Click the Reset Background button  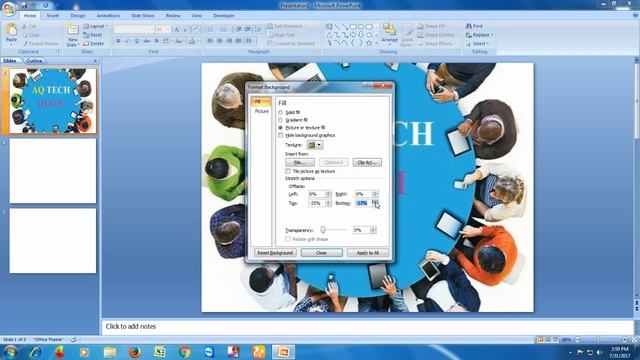(x=275, y=253)
